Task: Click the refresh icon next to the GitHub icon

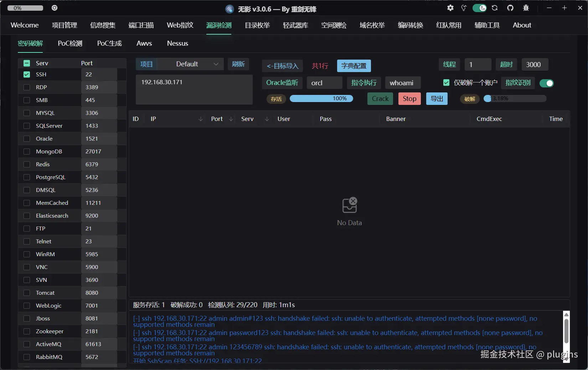Action: pos(495,8)
